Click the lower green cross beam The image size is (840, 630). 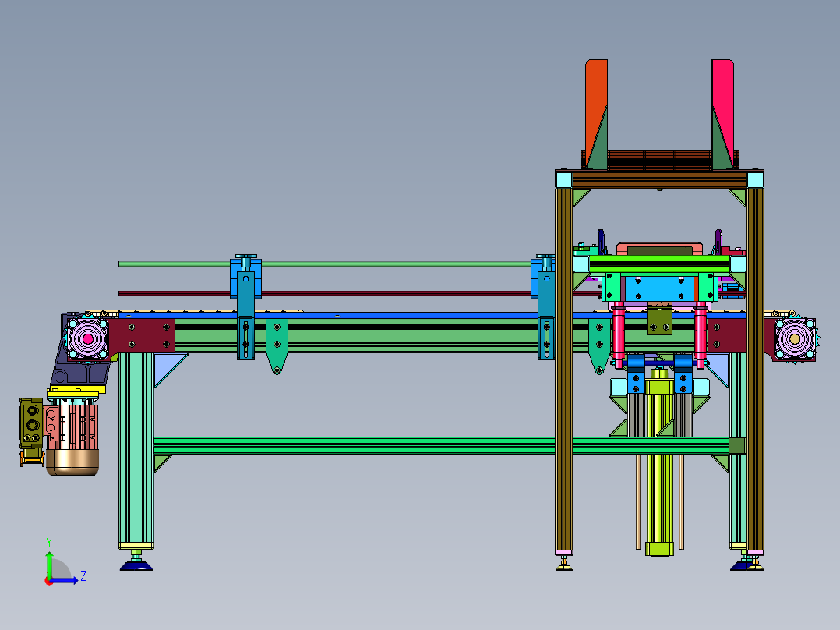click(439, 445)
